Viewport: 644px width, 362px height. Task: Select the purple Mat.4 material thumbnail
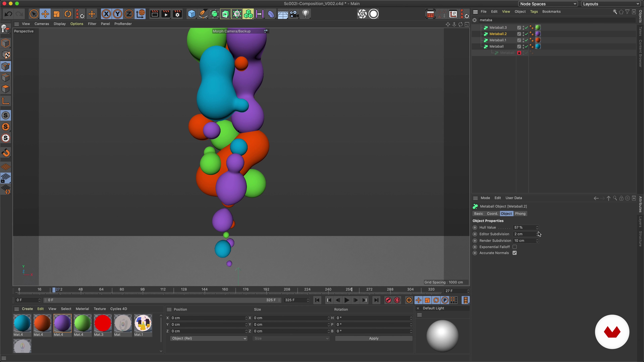[62, 323]
